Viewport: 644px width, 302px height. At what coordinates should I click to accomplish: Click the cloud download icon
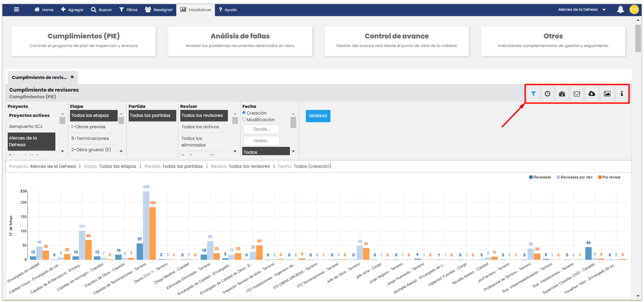[x=592, y=94]
